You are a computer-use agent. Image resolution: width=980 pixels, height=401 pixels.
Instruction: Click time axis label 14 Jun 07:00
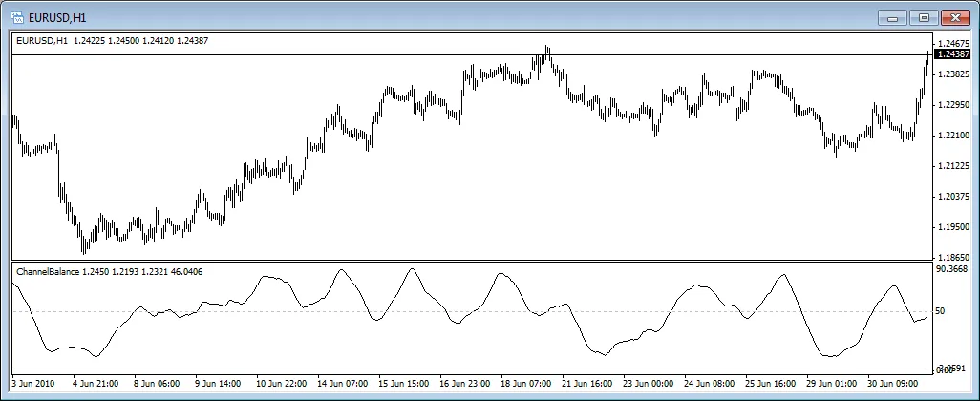pos(343,383)
